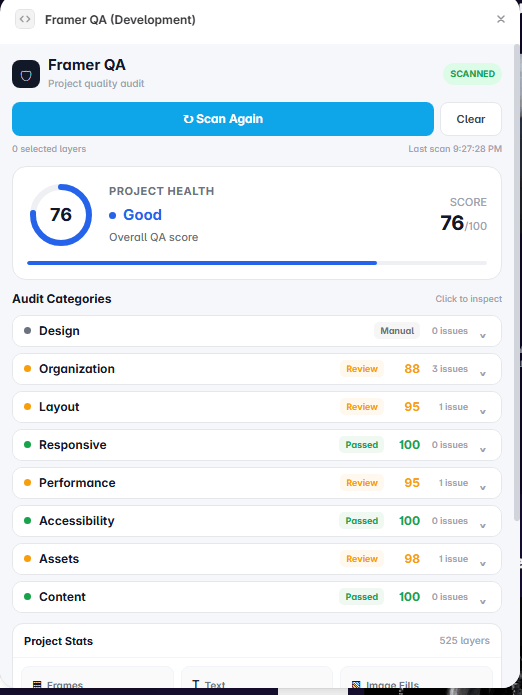Expand the Responsive category chevron

point(483,449)
